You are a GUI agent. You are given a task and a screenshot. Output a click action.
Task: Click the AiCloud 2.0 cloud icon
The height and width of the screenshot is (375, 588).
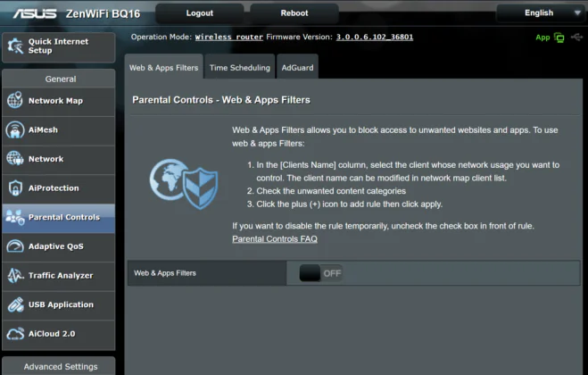(x=15, y=334)
